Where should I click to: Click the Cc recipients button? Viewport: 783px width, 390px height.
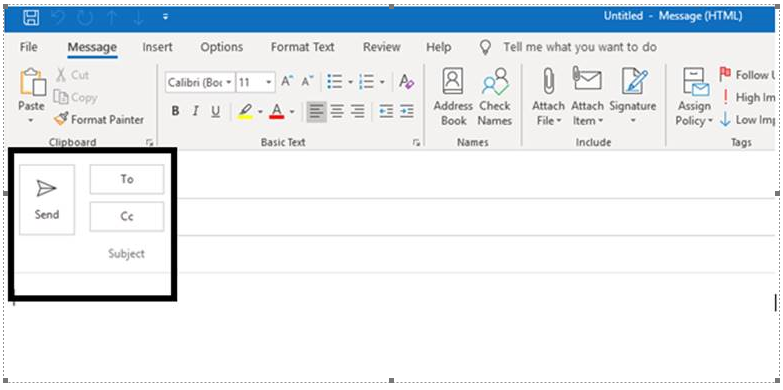pyautogui.click(x=127, y=217)
